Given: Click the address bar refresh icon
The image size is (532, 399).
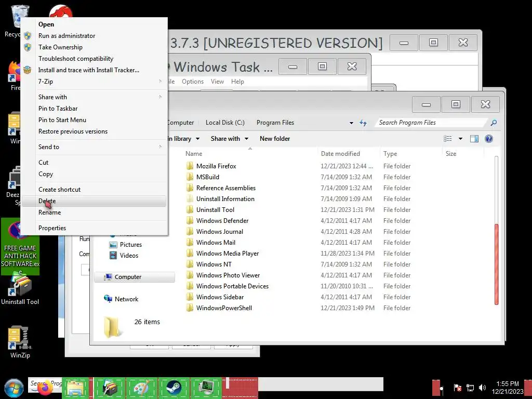Looking at the screenshot, I should point(363,123).
